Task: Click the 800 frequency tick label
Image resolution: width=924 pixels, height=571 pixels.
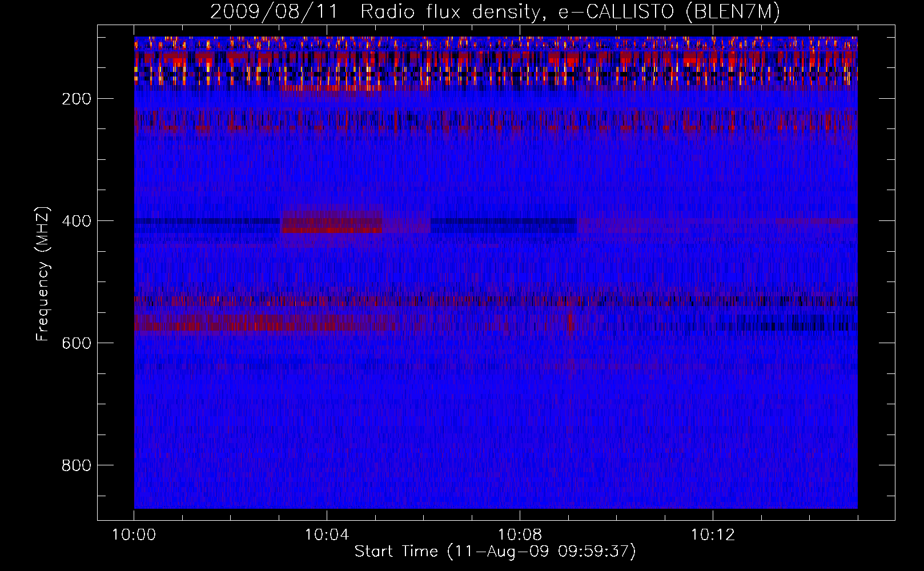Action: click(x=77, y=465)
